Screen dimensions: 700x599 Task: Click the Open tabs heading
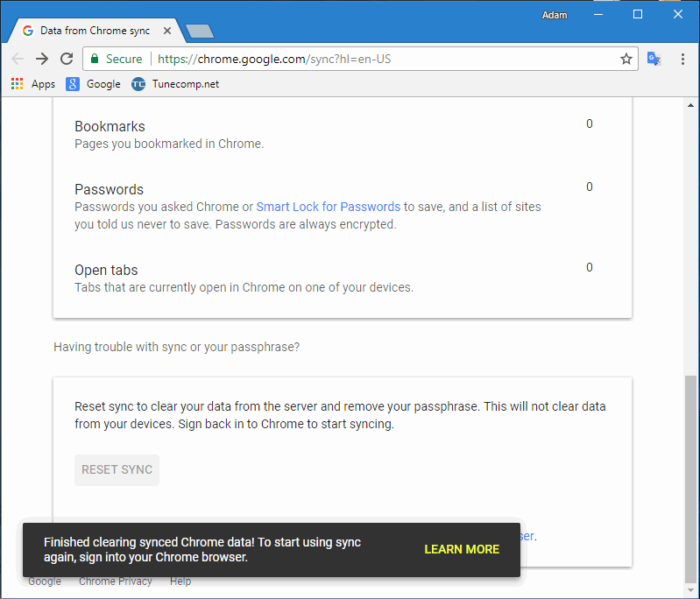point(106,270)
